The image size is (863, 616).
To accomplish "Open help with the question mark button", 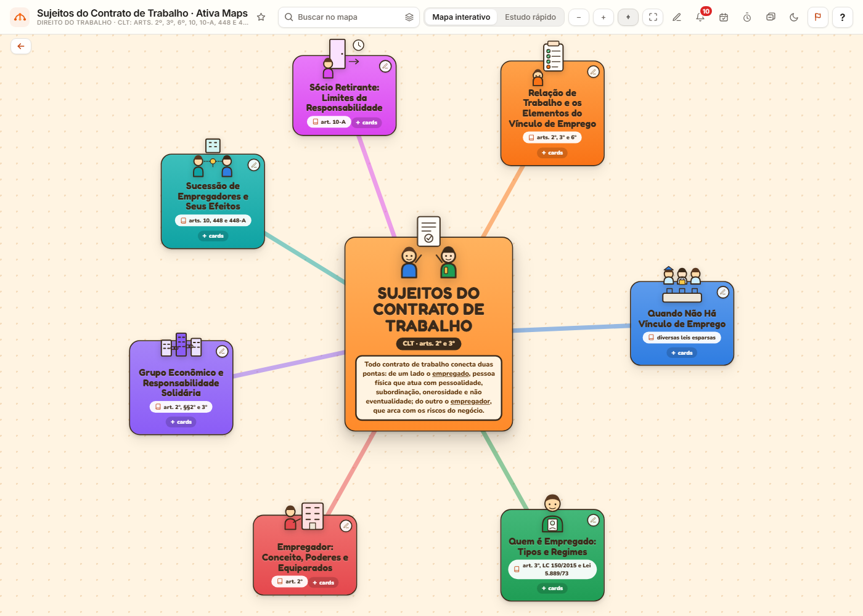I will pos(843,17).
